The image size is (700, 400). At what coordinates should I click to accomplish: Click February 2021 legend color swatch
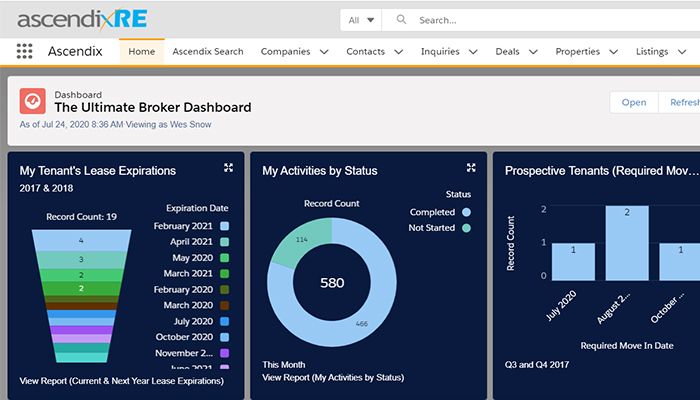[x=225, y=227]
